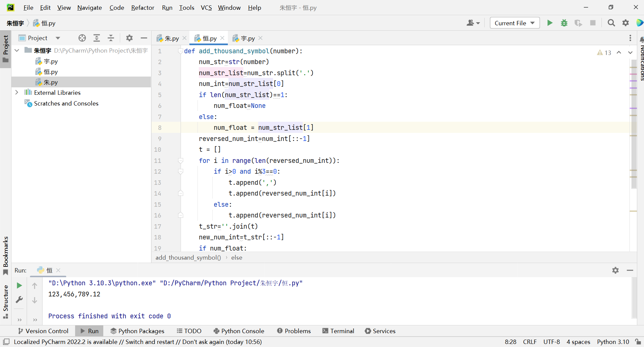Open the File menu

[28, 7]
